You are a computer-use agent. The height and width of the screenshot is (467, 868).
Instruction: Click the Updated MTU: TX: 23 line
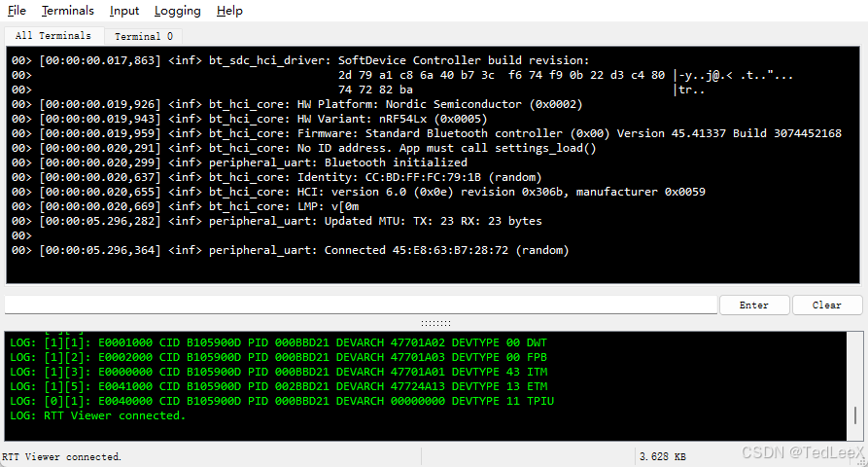point(276,221)
